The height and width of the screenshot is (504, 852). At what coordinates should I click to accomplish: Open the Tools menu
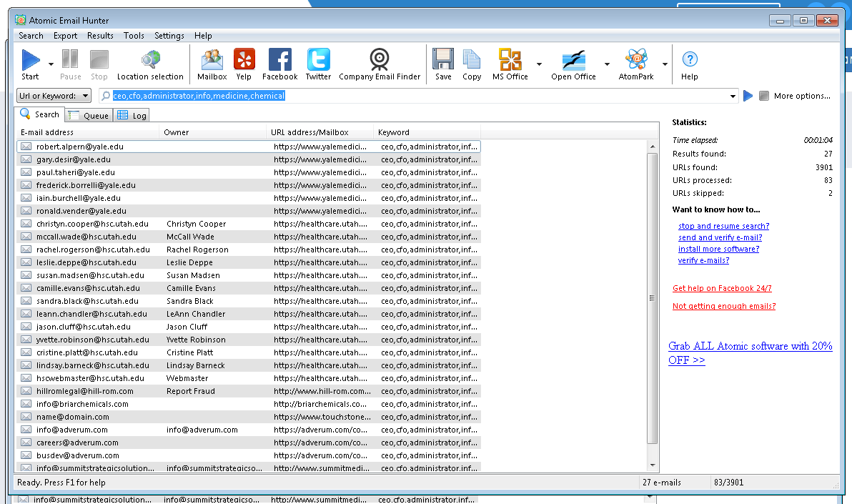click(133, 35)
